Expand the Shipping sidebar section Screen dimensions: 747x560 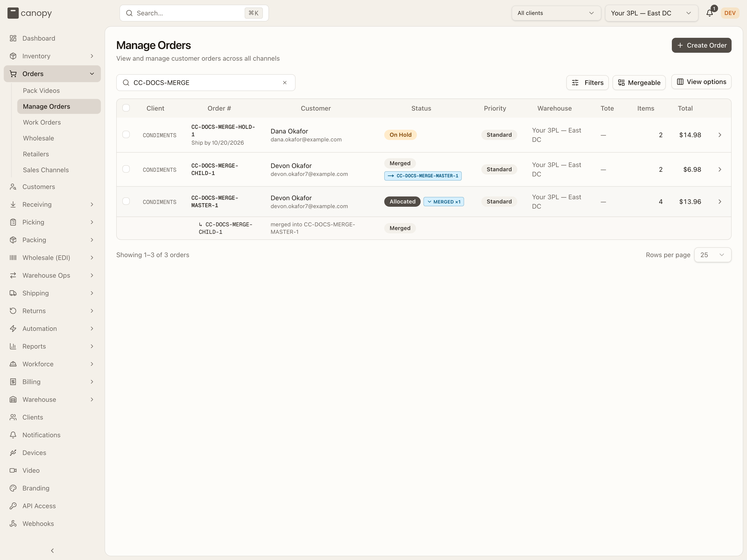click(x=52, y=293)
